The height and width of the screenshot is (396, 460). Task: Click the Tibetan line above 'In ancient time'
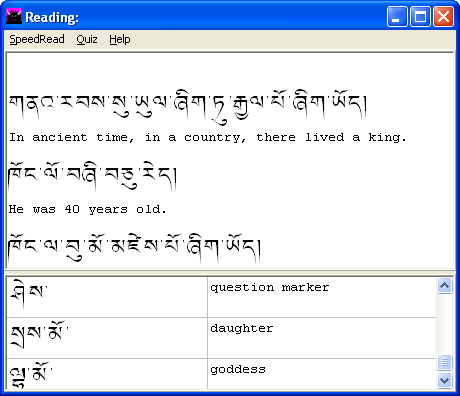point(188,107)
